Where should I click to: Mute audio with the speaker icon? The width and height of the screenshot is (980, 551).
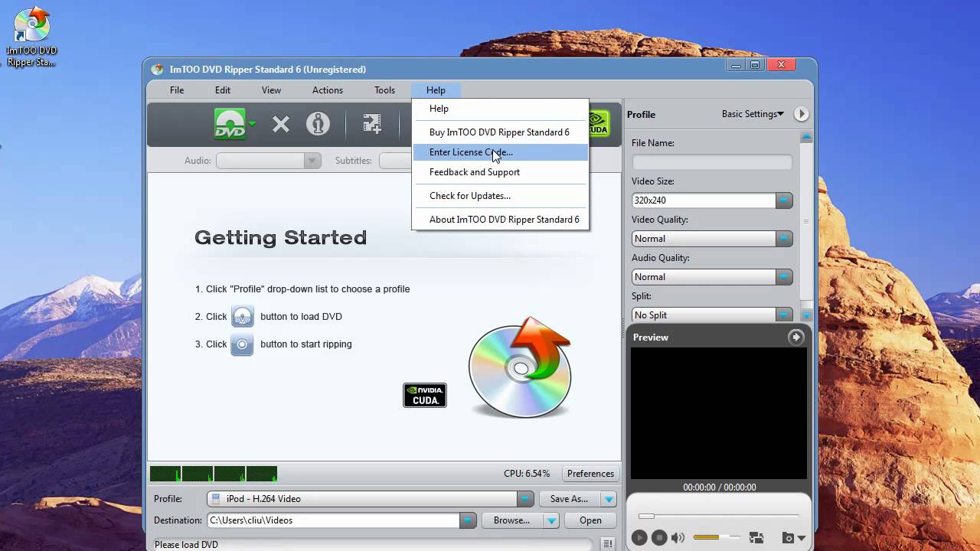tap(678, 538)
